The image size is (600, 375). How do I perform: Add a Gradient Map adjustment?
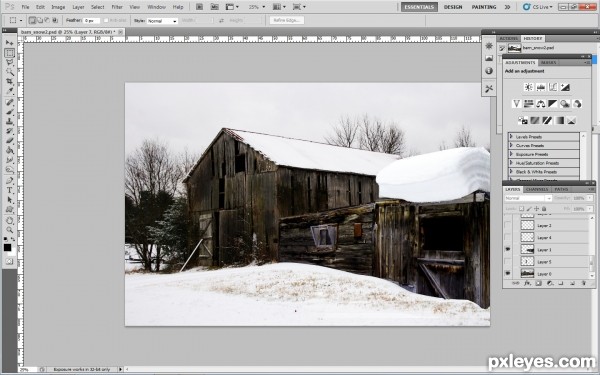(559, 121)
